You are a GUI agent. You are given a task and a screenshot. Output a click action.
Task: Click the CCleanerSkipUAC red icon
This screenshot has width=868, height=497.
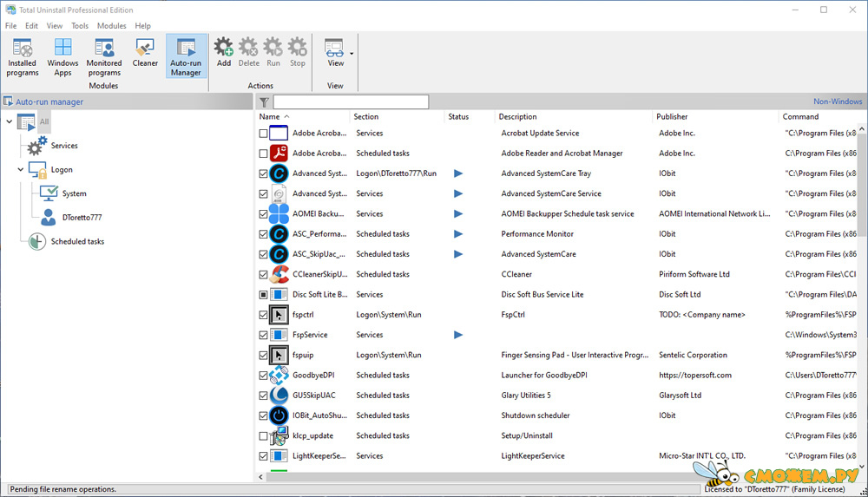click(x=279, y=274)
